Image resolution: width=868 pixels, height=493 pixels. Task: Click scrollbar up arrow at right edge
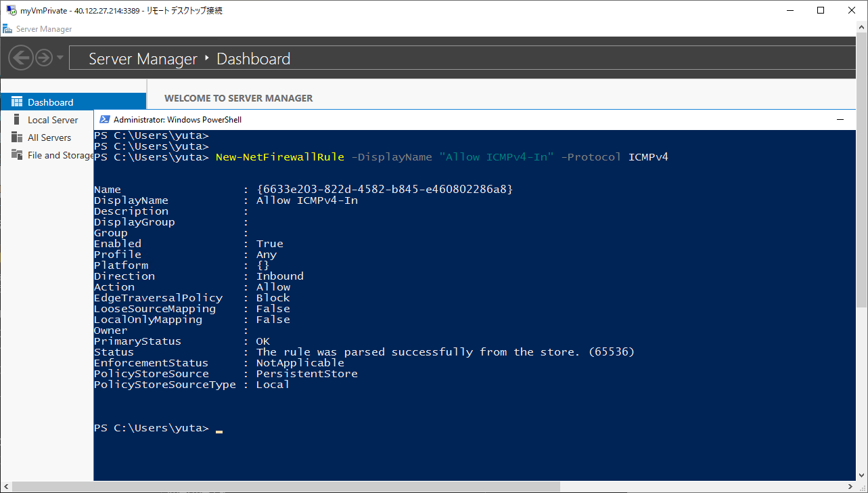pos(862,26)
